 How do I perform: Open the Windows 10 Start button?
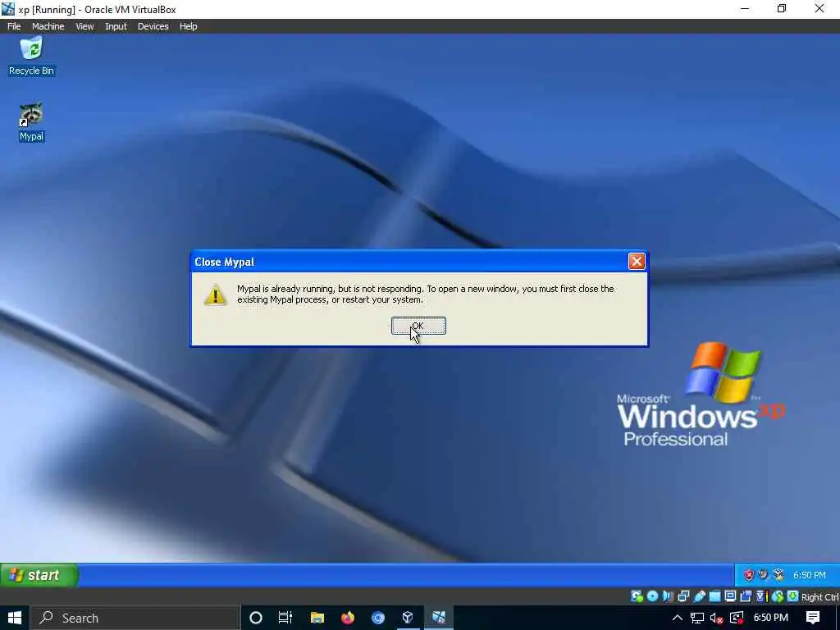coord(15,618)
